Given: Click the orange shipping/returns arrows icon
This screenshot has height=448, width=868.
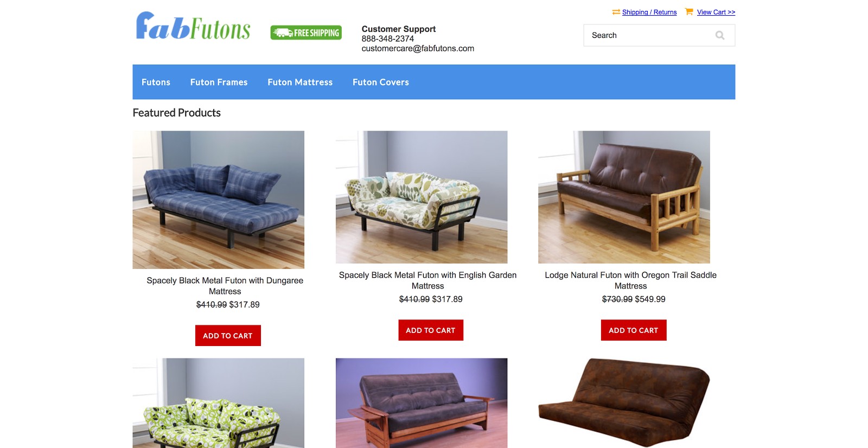Looking at the screenshot, I should 616,12.
